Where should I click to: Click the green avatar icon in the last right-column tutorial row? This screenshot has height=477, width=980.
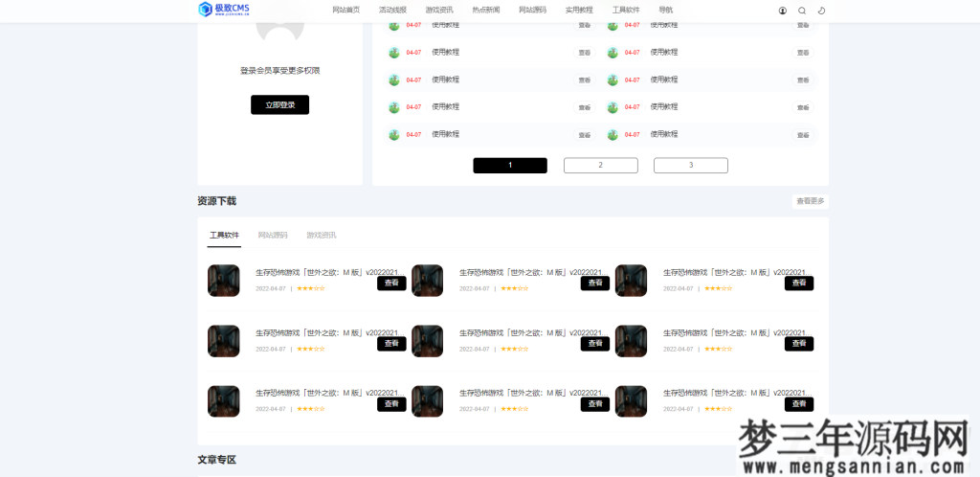tap(612, 135)
